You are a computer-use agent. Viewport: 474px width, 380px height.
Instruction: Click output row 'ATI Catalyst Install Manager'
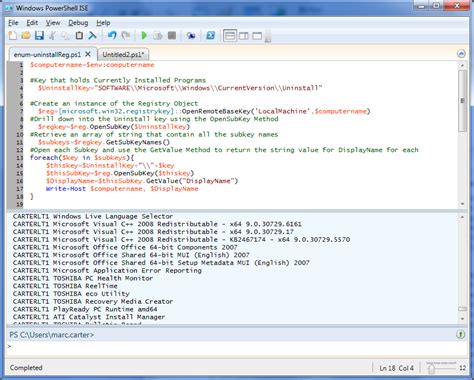tap(89, 317)
